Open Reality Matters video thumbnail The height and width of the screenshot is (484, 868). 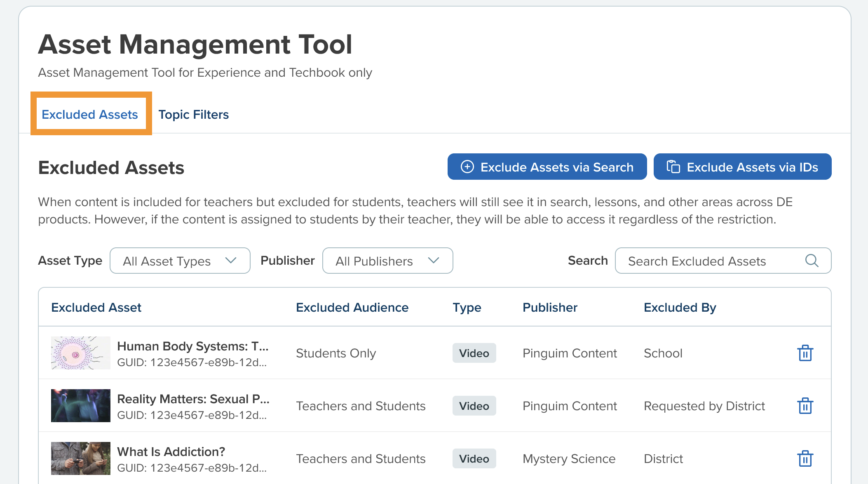80,406
